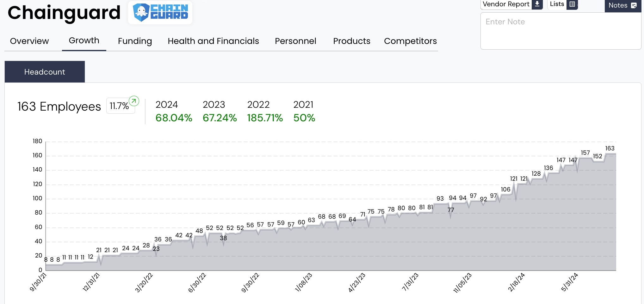Click the Chainguard logo image
The height and width of the screenshot is (304, 644).
click(160, 13)
